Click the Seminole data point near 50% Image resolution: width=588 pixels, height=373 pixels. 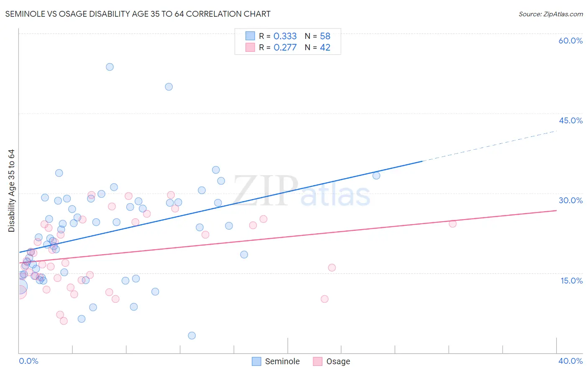click(x=169, y=87)
